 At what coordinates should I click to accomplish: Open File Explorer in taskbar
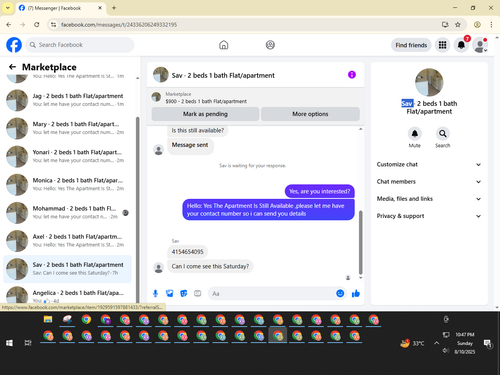pos(48,319)
